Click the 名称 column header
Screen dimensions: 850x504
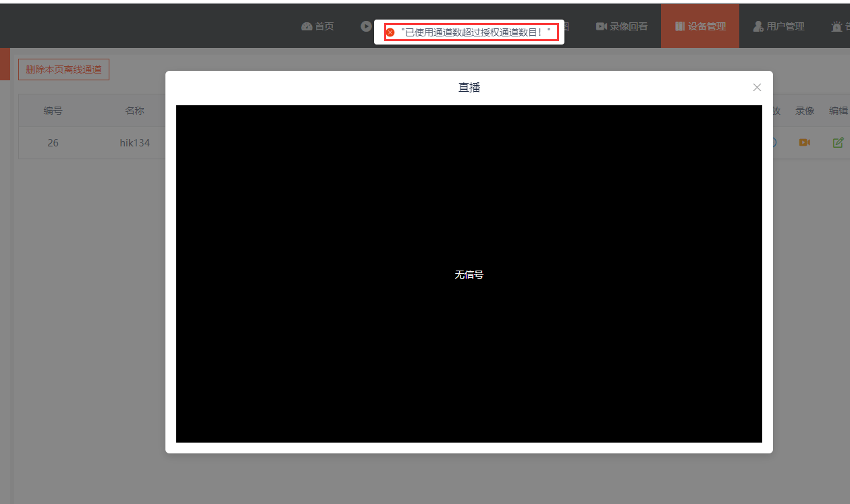(134, 111)
